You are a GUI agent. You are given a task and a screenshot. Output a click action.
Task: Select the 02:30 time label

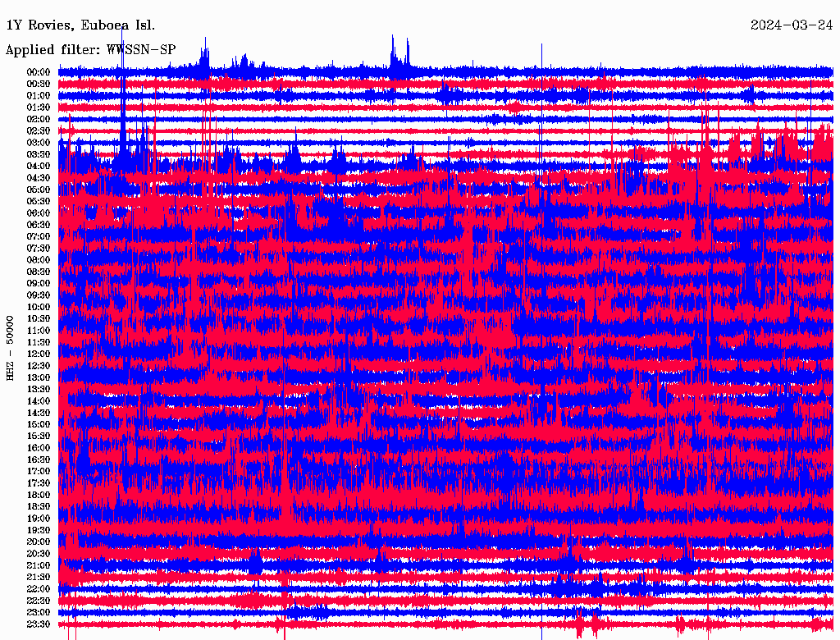click(x=39, y=130)
